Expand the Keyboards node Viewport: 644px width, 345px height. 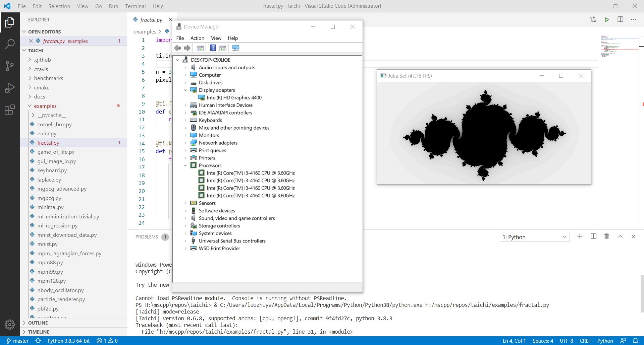click(185, 120)
